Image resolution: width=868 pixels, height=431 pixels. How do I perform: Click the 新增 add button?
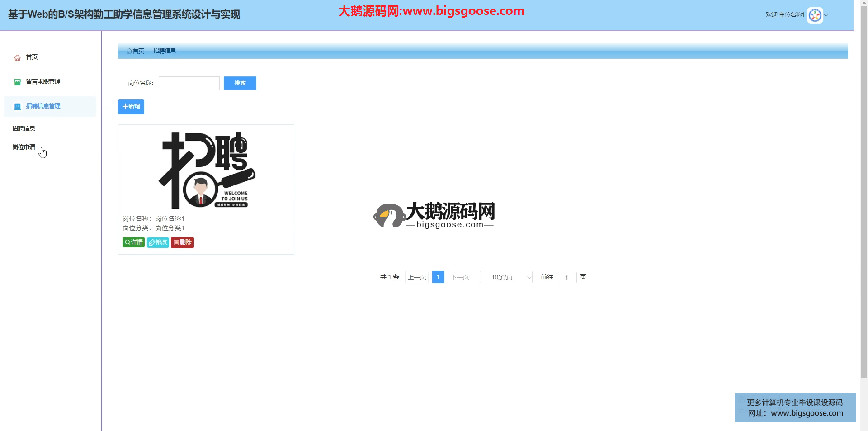(131, 107)
